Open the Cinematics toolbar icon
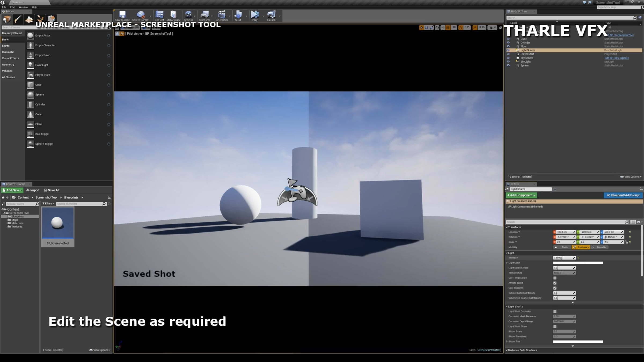This screenshot has height=362, width=644. (x=222, y=16)
